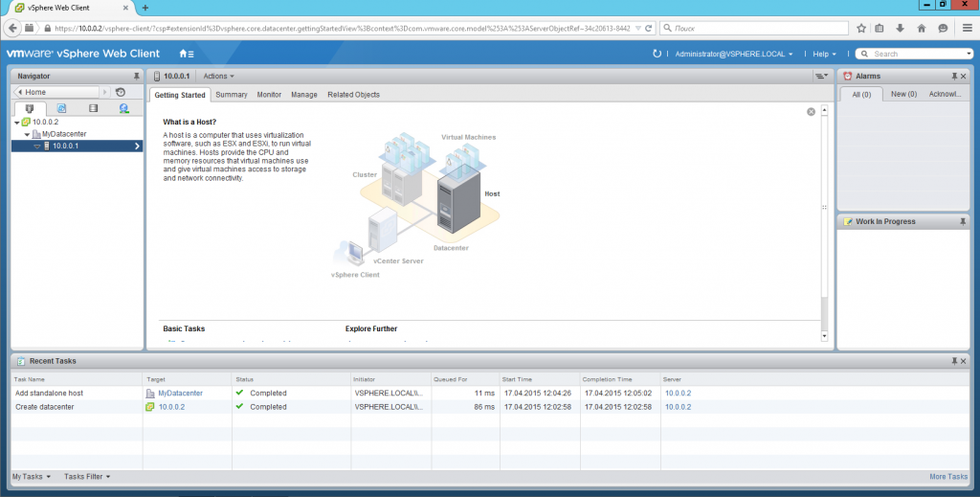Close the Getting Started help panel
This screenshot has width=980, height=497.
point(811,112)
